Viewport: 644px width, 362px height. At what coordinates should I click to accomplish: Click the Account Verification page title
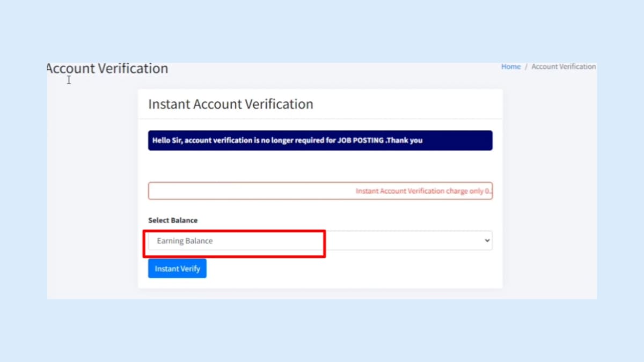coord(107,69)
